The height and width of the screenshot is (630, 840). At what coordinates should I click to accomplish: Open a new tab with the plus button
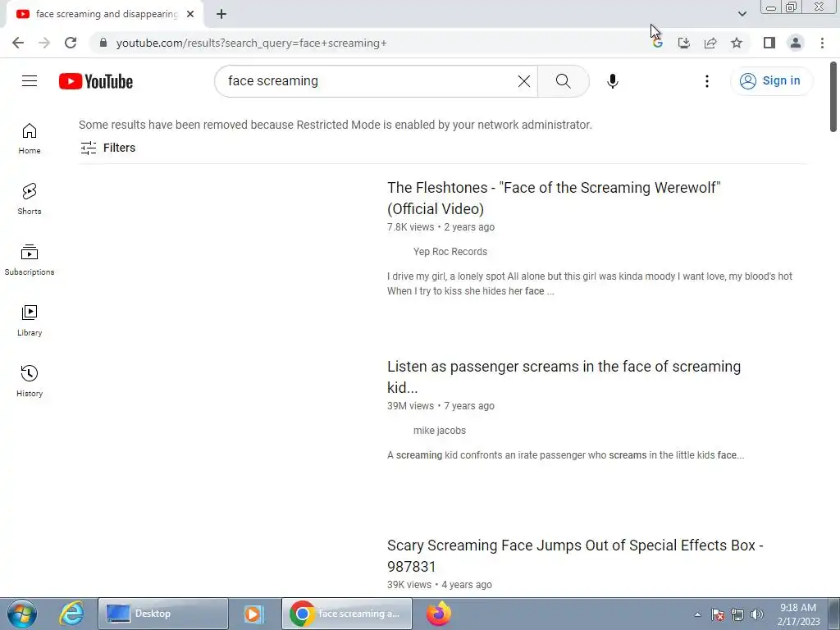pyautogui.click(x=221, y=14)
